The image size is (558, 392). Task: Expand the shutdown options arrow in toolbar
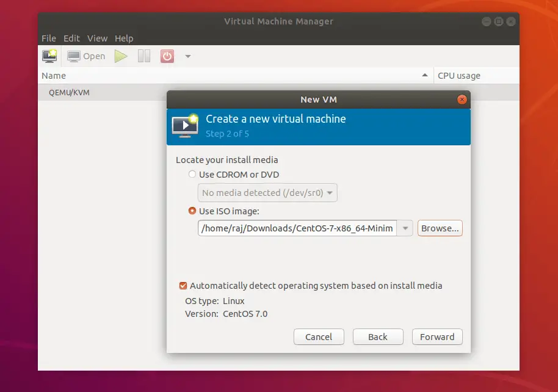click(x=188, y=56)
